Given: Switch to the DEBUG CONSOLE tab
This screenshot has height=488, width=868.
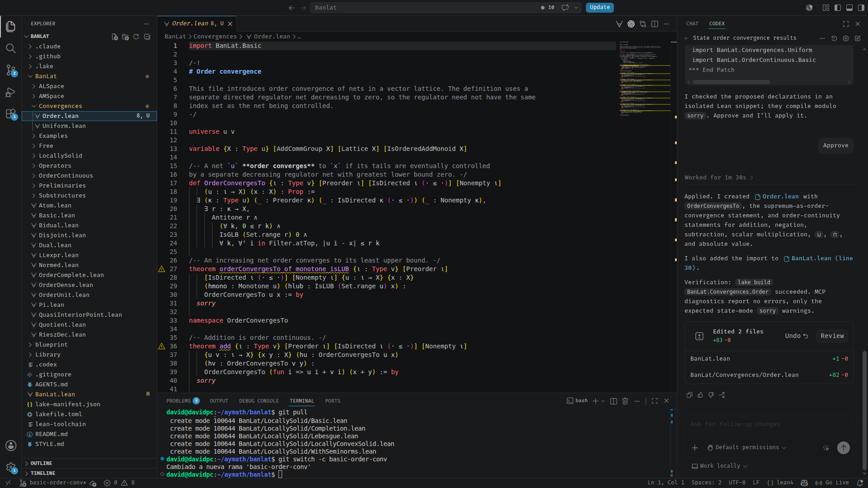Looking at the screenshot, I should (x=259, y=401).
